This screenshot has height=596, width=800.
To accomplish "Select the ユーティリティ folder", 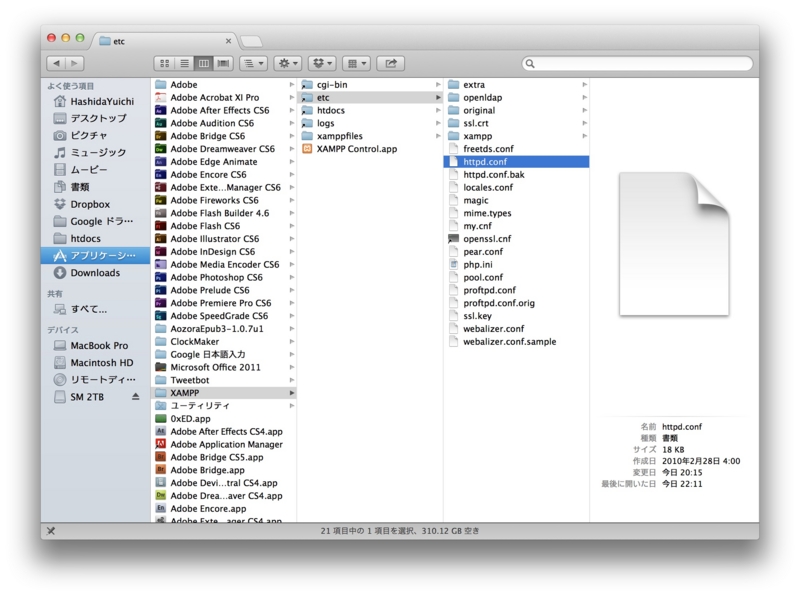I will [x=224, y=406].
